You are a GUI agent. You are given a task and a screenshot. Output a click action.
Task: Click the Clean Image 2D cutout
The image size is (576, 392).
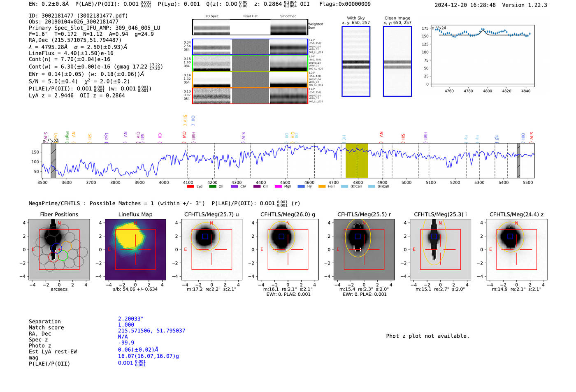click(x=397, y=61)
